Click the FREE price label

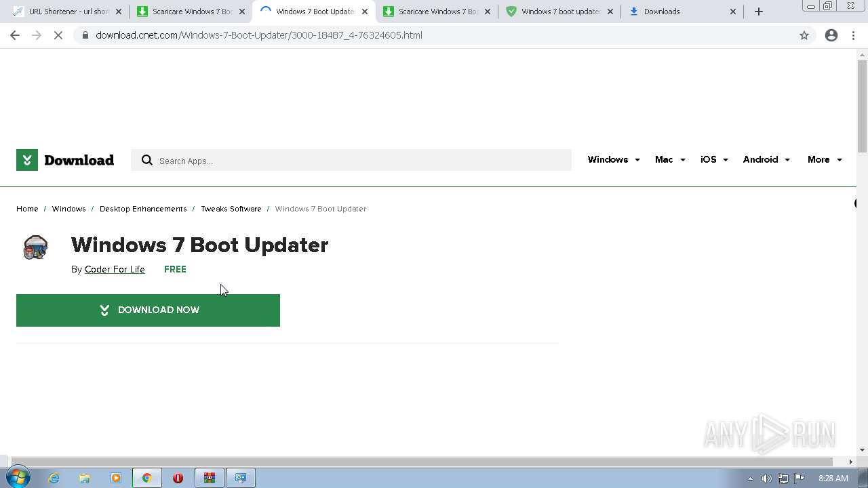[175, 270]
